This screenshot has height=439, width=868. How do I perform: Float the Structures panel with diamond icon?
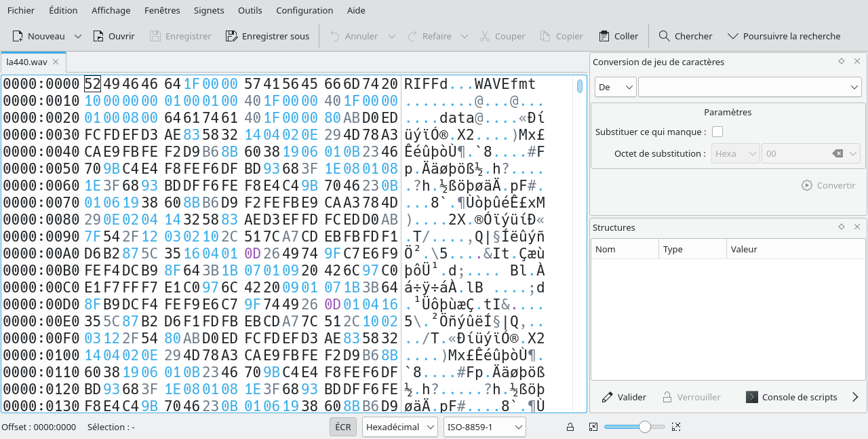pyautogui.click(x=842, y=227)
